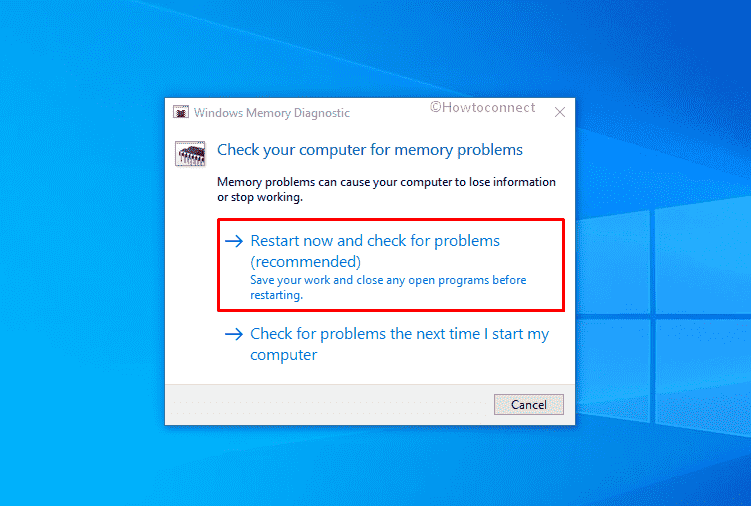Viewport: 751px width, 506px height.
Task: Click the blue arrow beside "Restart now"
Action: 234,241
